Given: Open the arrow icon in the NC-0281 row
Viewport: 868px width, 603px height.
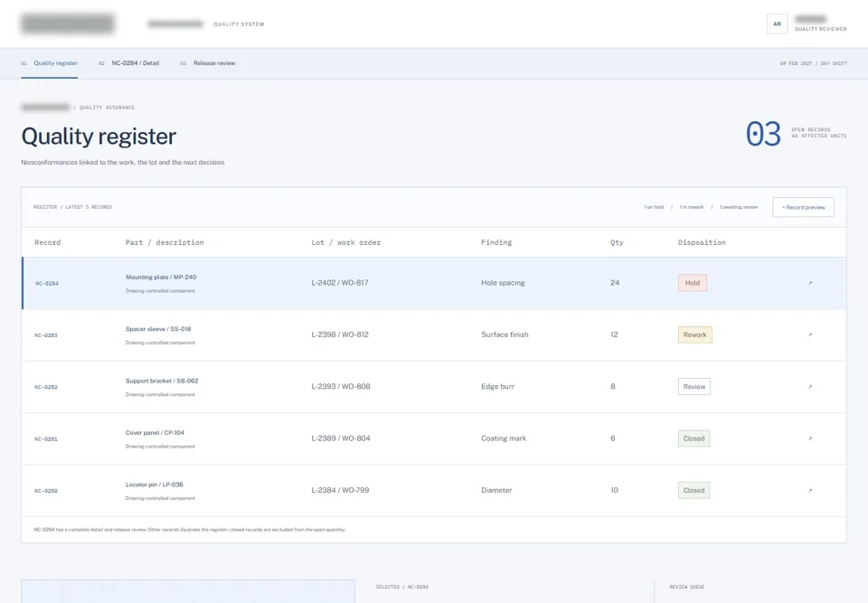Looking at the screenshot, I should coord(810,438).
